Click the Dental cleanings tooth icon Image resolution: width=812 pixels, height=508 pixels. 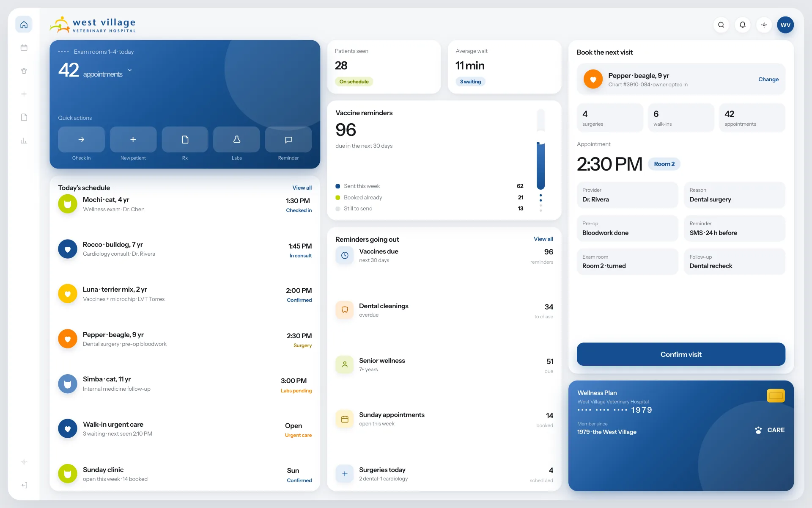pos(345,310)
